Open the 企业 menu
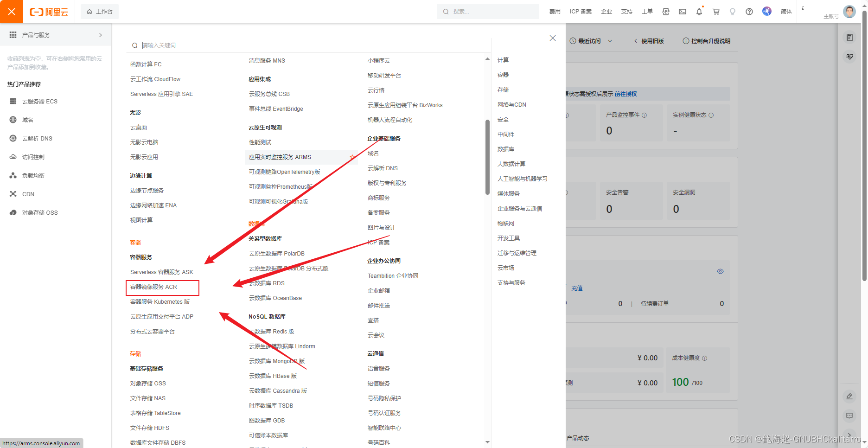This screenshot has height=448, width=868. click(x=606, y=12)
